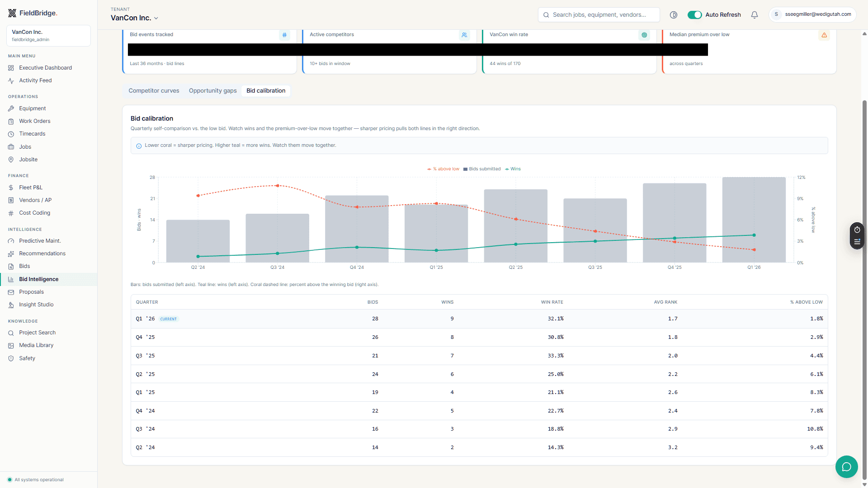
Task: Open the Activity Feed page
Action: (x=35, y=80)
